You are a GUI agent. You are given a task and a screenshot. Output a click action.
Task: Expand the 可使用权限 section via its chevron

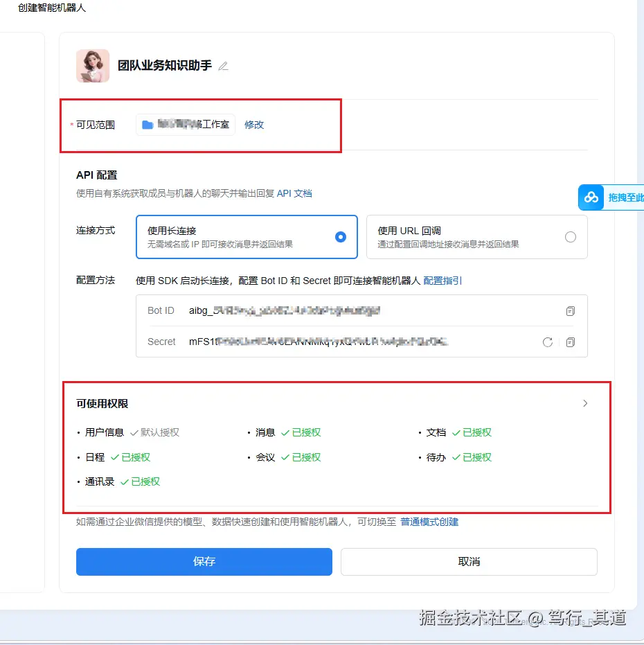[585, 403]
